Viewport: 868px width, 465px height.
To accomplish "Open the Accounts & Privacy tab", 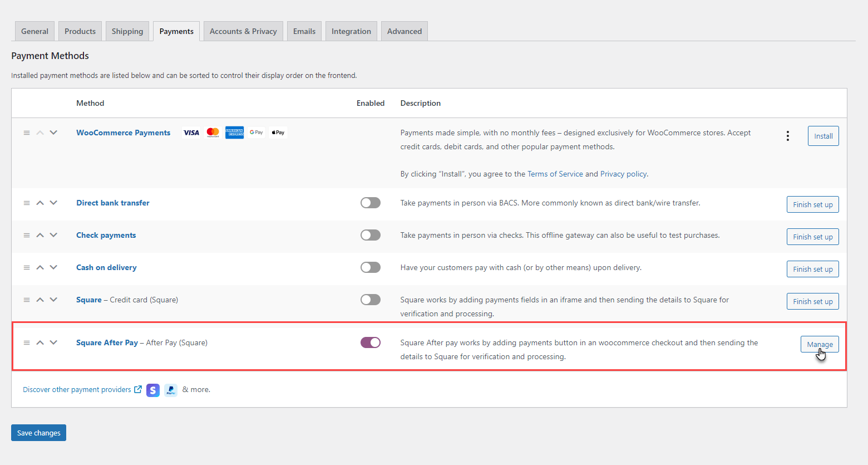I will pos(243,31).
